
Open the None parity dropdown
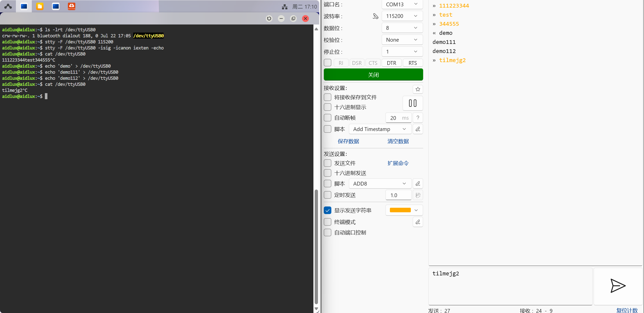[402, 40]
